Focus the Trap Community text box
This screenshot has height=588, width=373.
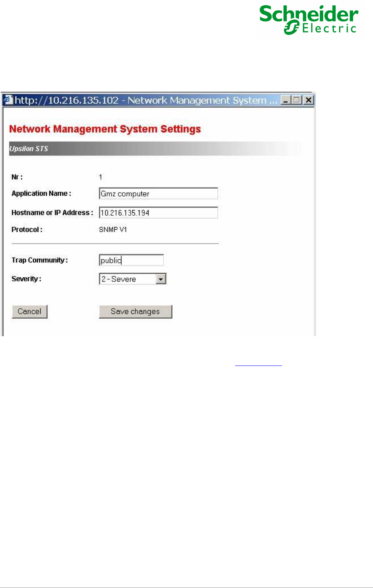click(x=131, y=260)
